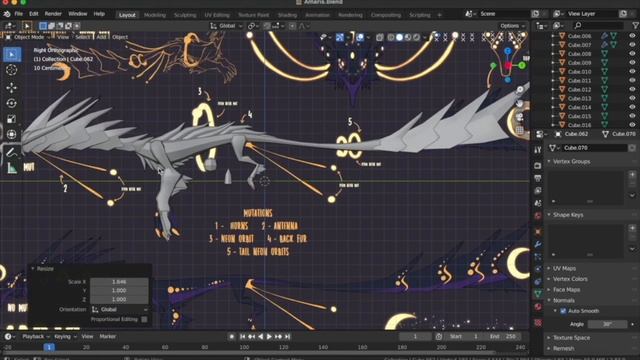This screenshot has width=640, height=360.
Task: Hide Cube.014 with eye icon
Action: click(x=632, y=107)
